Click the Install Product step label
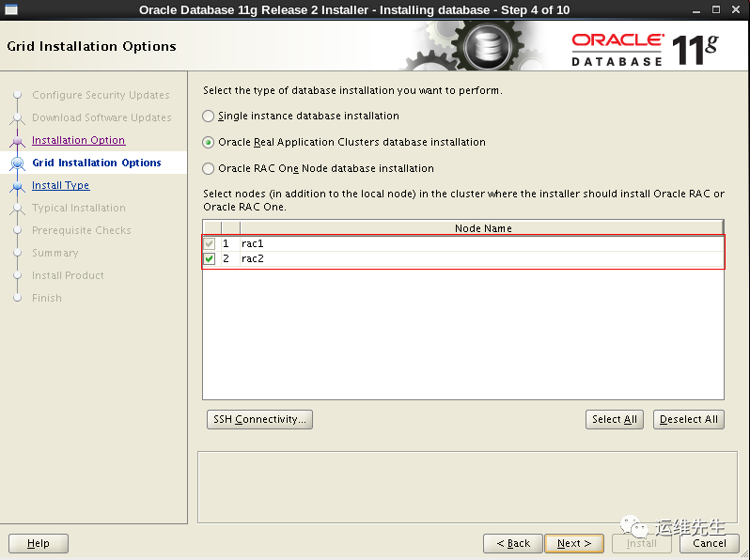The width and height of the screenshot is (750, 560). pyautogui.click(x=68, y=275)
